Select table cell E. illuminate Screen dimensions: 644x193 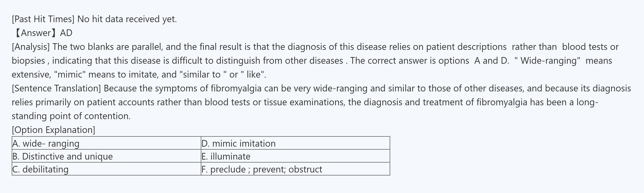(x=226, y=157)
